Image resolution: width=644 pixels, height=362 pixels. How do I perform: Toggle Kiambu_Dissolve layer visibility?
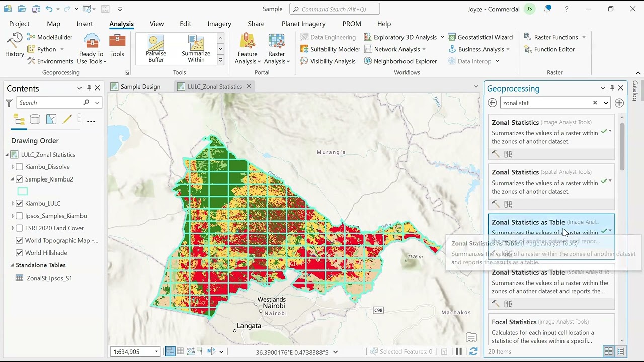pos(20,167)
